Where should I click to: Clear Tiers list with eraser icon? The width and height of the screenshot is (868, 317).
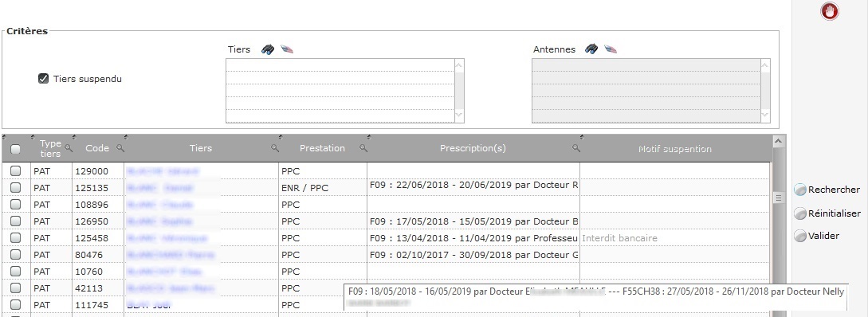click(287, 49)
